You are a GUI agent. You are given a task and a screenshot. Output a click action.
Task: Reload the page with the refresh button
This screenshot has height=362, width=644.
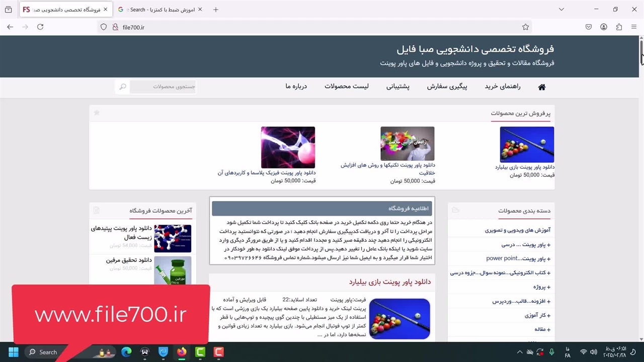pos(40,27)
